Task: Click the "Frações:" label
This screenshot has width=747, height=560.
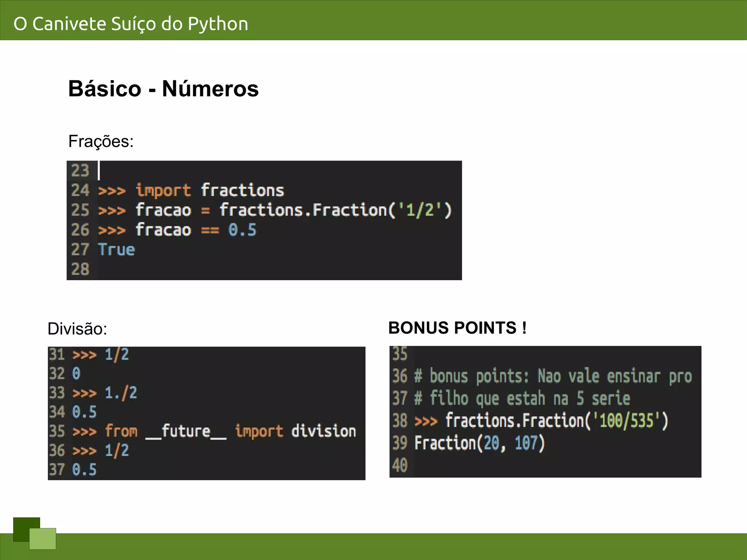Action: coord(101,142)
